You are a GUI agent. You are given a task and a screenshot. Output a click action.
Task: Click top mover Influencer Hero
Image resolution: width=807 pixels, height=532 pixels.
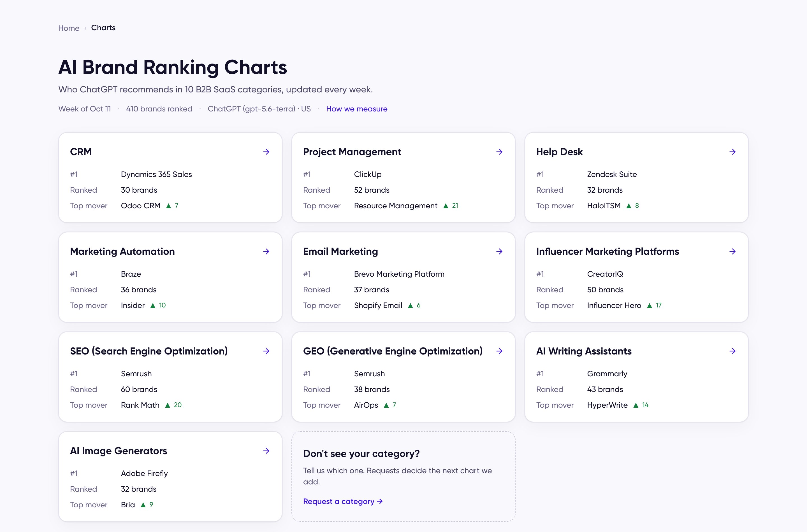point(614,305)
